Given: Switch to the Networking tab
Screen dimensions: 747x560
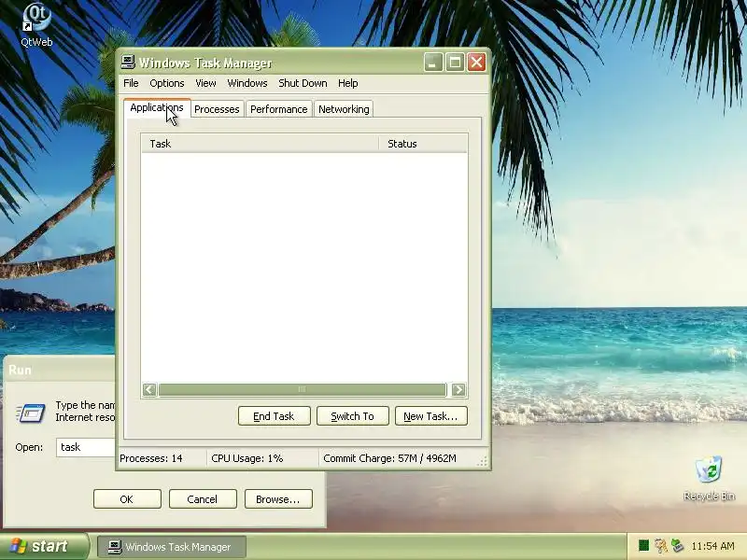Looking at the screenshot, I should tap(344, 109).
